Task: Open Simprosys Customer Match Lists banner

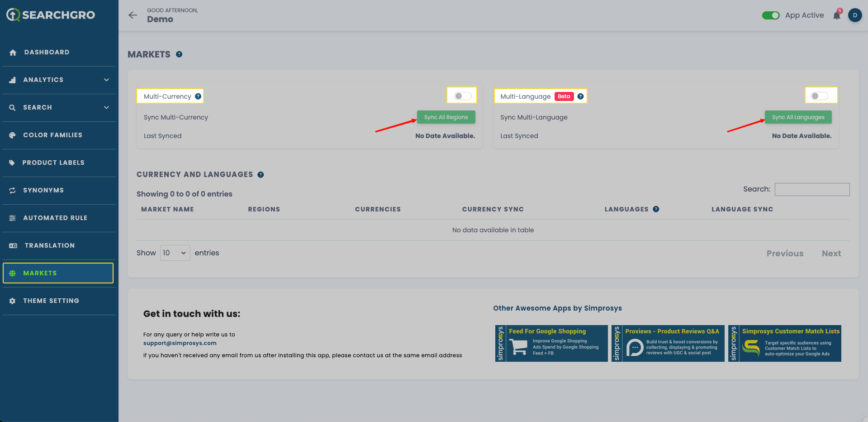Action: point(785,344)
